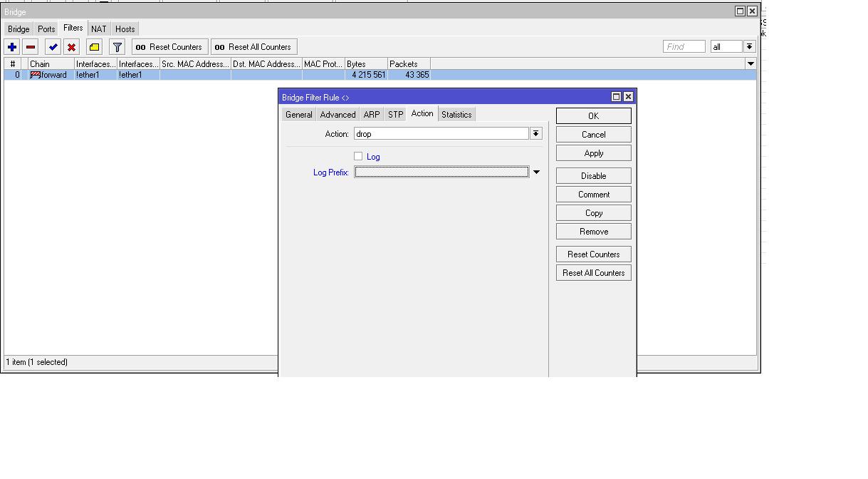The image size is (868, 479).
Task: Open the Advanced tab in rule dialog
Action: (338, 115)
